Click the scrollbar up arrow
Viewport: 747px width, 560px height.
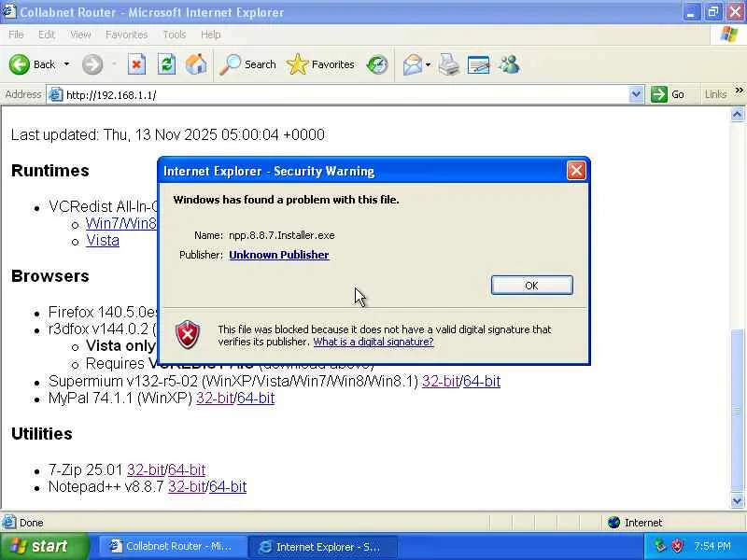pyautogui.click(x=737, y=114)
